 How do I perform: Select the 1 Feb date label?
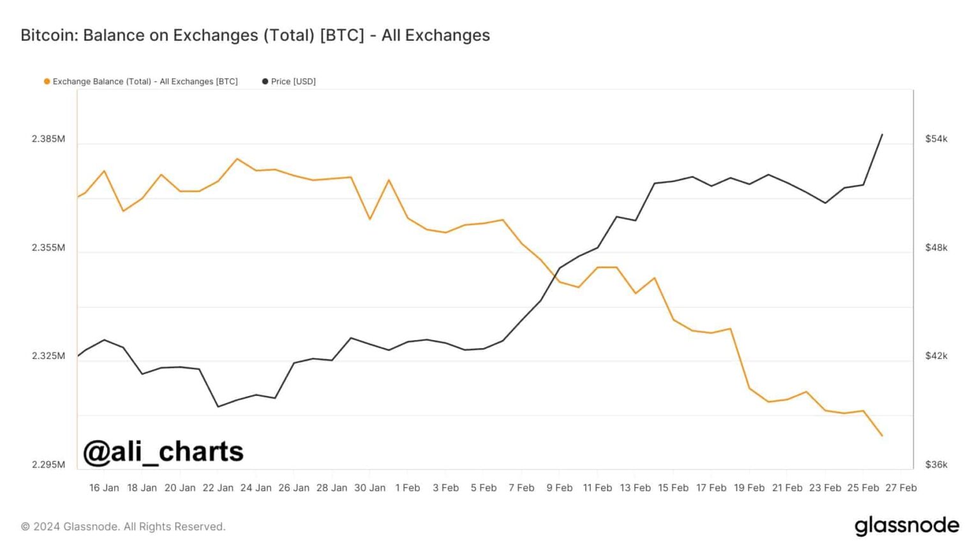point(408,488)
